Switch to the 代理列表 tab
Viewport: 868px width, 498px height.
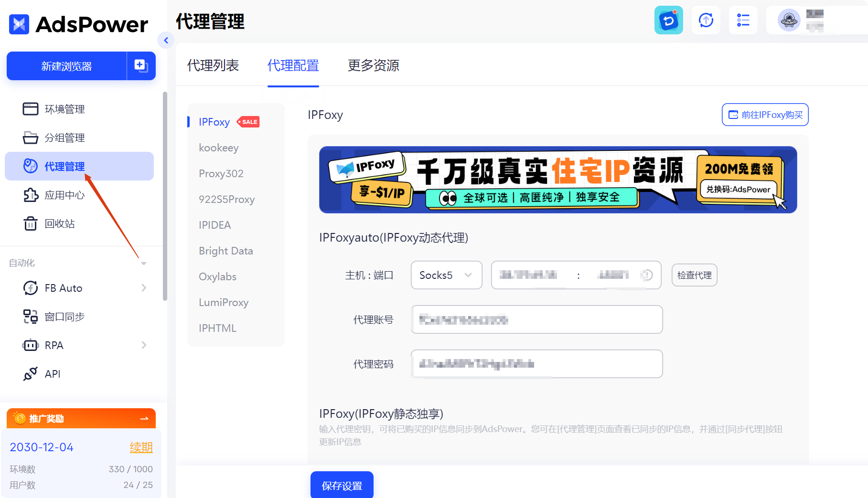pos(213,65)
